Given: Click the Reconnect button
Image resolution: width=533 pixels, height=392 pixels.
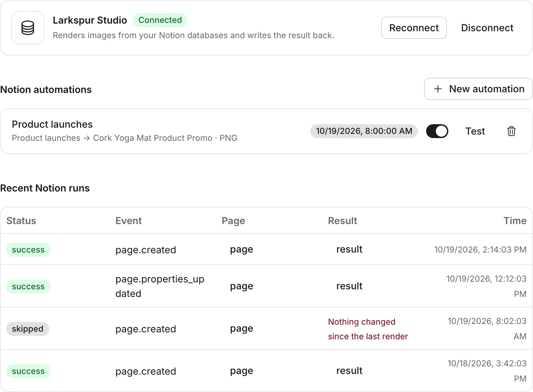Looking at the screenshot, I should click(414, 28).
